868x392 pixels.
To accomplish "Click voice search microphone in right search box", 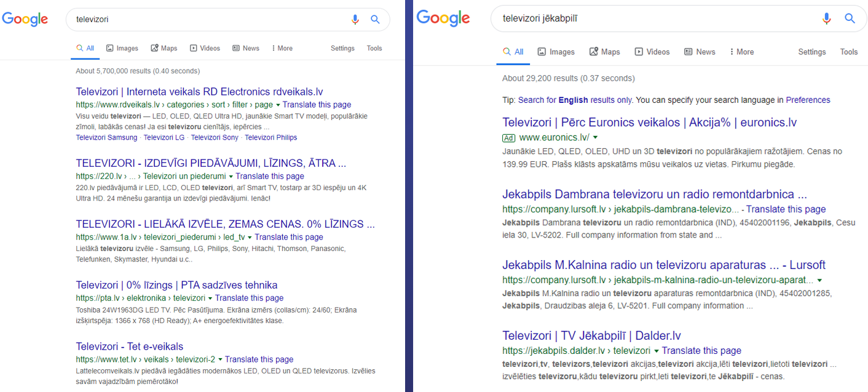I will 827,18.
